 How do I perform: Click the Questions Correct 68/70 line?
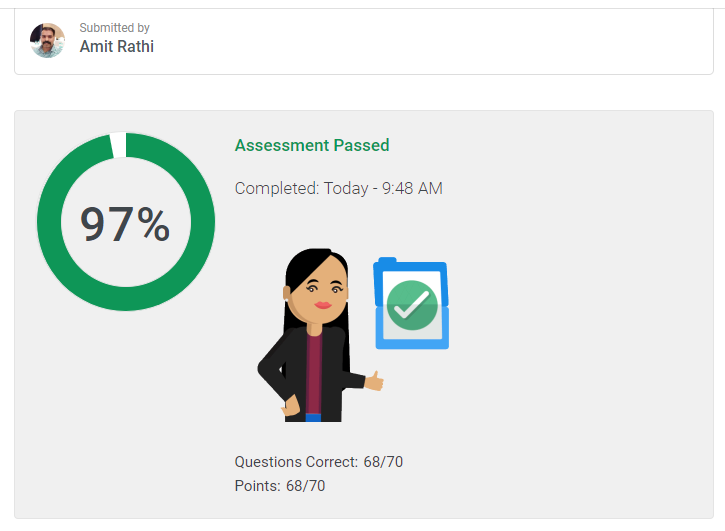pyautogui.click(x=319, y=462)
